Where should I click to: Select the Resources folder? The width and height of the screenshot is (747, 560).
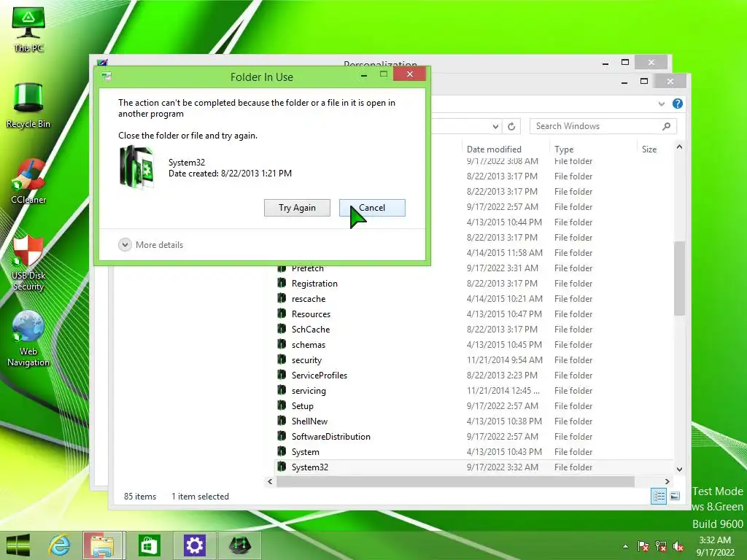(x=311, y=314)
